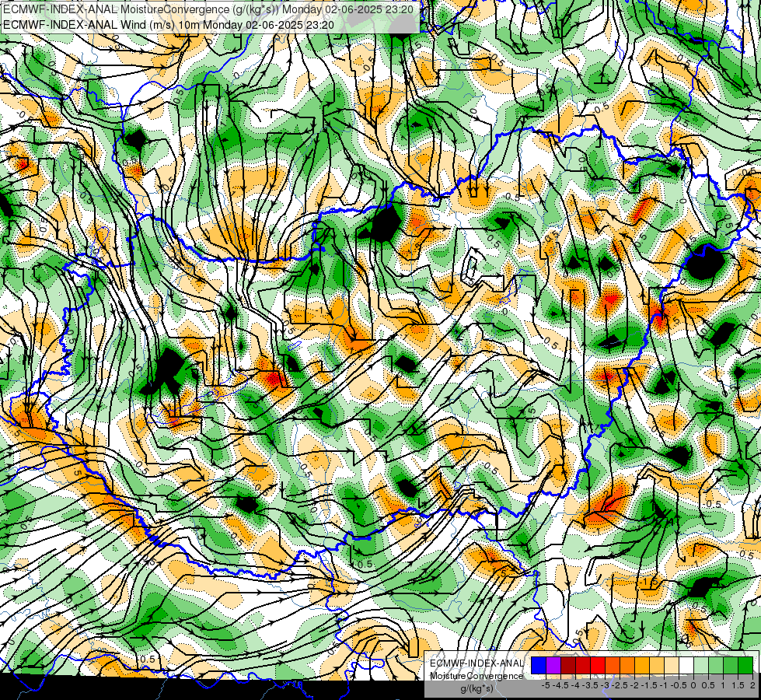Click the legend label MoistureConvergence
The height and width of the screenshot is (700, 761).
(x=476, y=676)
